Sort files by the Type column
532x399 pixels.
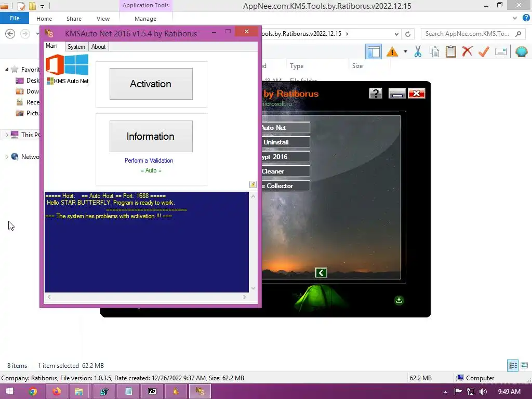coord(317,66)
